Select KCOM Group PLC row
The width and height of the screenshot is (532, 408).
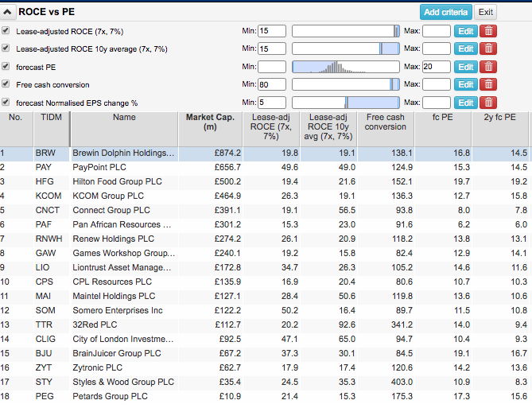[x=264, y=196]
